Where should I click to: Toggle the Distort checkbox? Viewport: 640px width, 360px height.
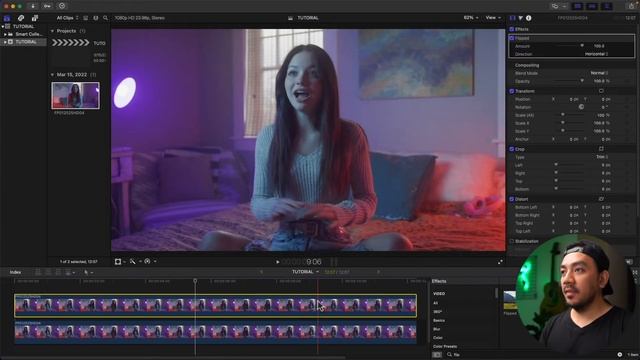pos(511,199)
